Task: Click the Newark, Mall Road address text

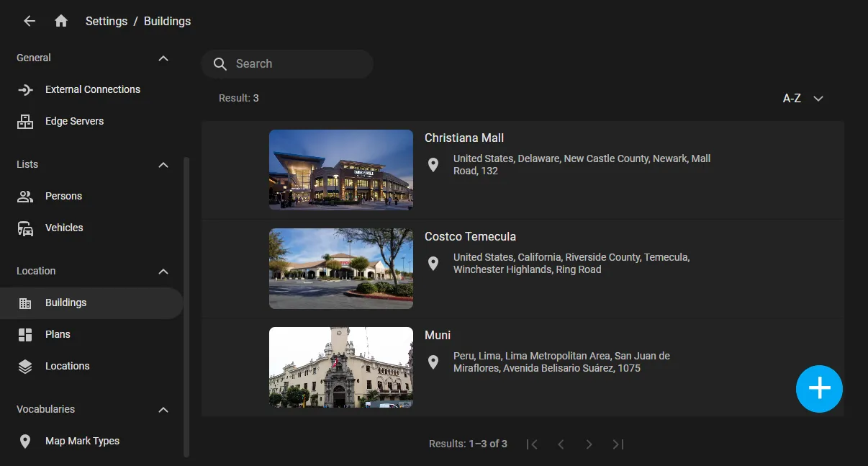Action: [582, 165]
